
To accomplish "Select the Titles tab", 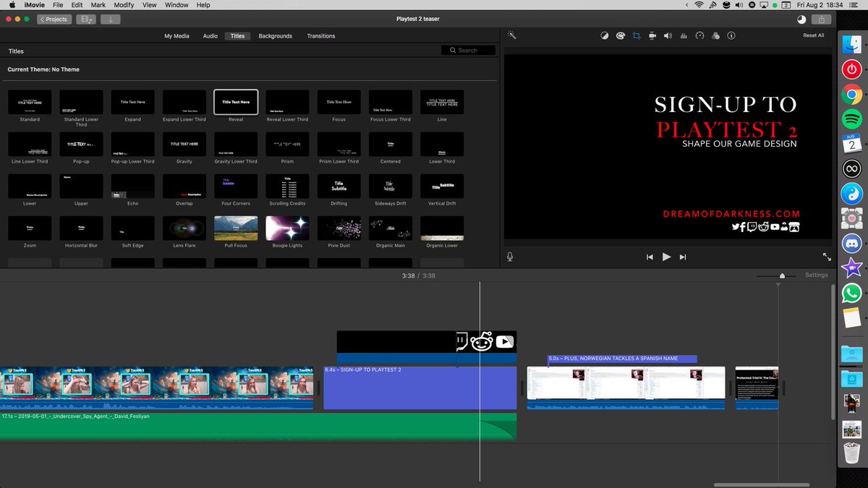I will point(237,36).
